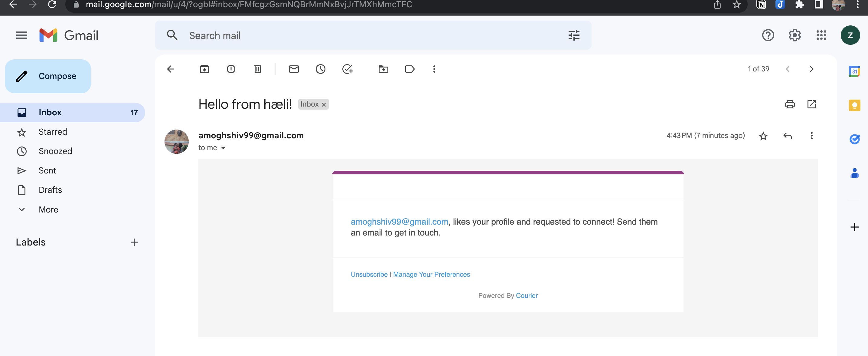This screenshot has width=868, height=356.
Task: Go to the Drafts folder
Action: tap(50, 190)
